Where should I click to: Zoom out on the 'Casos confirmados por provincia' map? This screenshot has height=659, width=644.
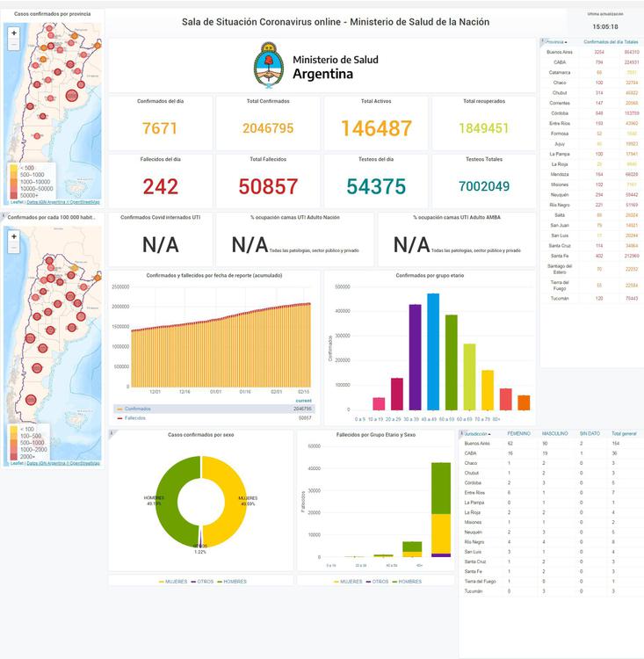pyautogui.click(x=13, y=45)
